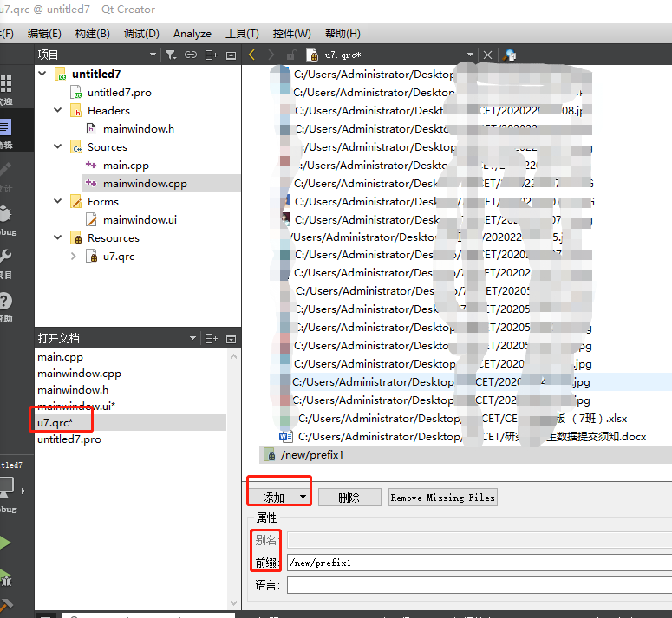Screen dimensions: 672x618
Task: Open the Window (控件) menu
Action: pyautogui.click(x=292, y=34)
